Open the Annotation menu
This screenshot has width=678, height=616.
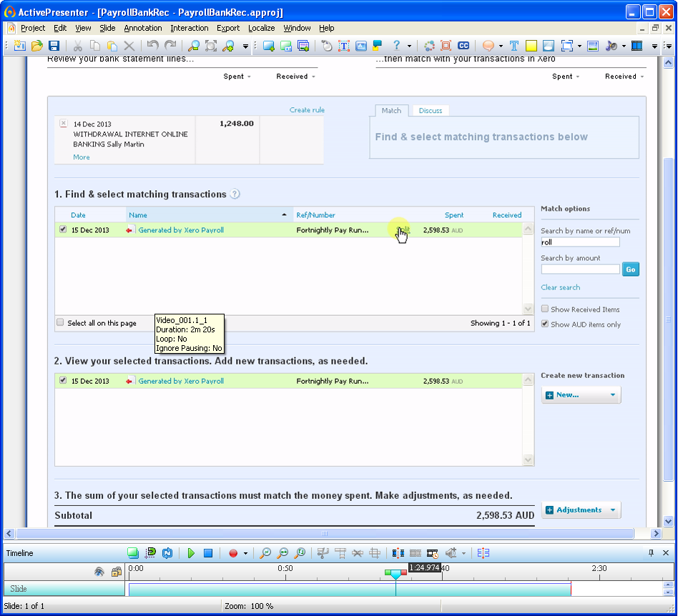[x=142, y=28]
